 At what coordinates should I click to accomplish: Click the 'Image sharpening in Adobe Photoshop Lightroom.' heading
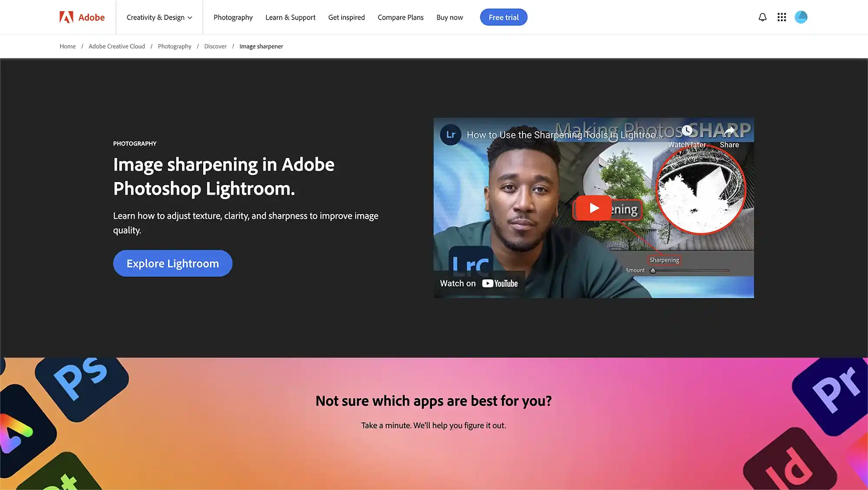[224, 176]
